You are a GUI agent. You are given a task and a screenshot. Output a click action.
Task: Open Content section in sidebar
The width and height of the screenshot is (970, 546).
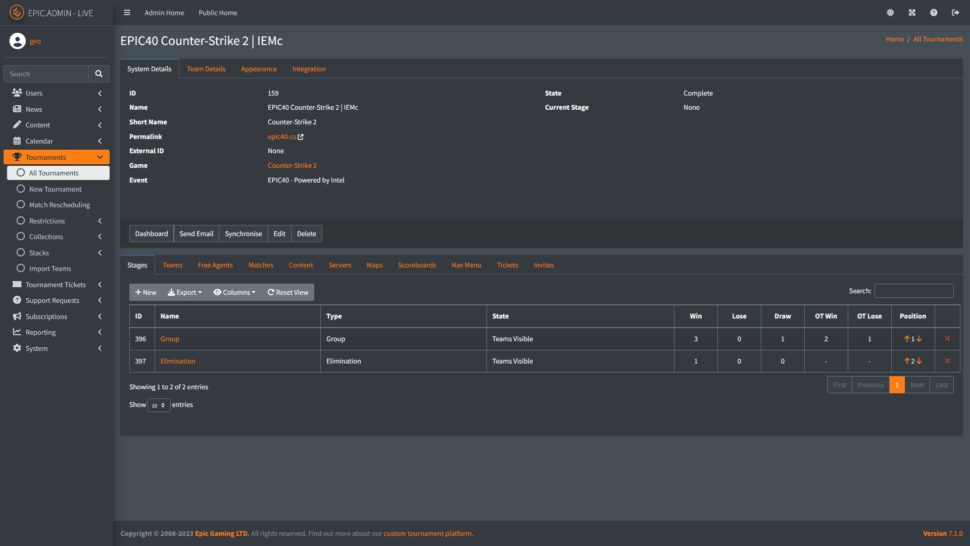[56, 125]
